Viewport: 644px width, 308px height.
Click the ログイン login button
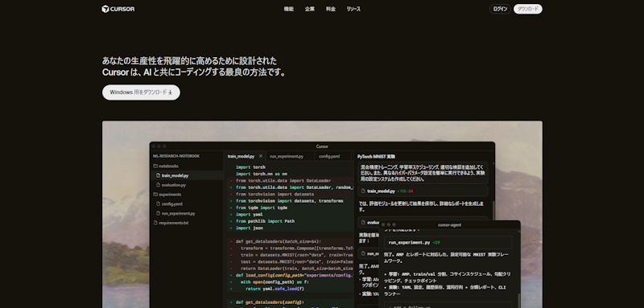[500, 9]
